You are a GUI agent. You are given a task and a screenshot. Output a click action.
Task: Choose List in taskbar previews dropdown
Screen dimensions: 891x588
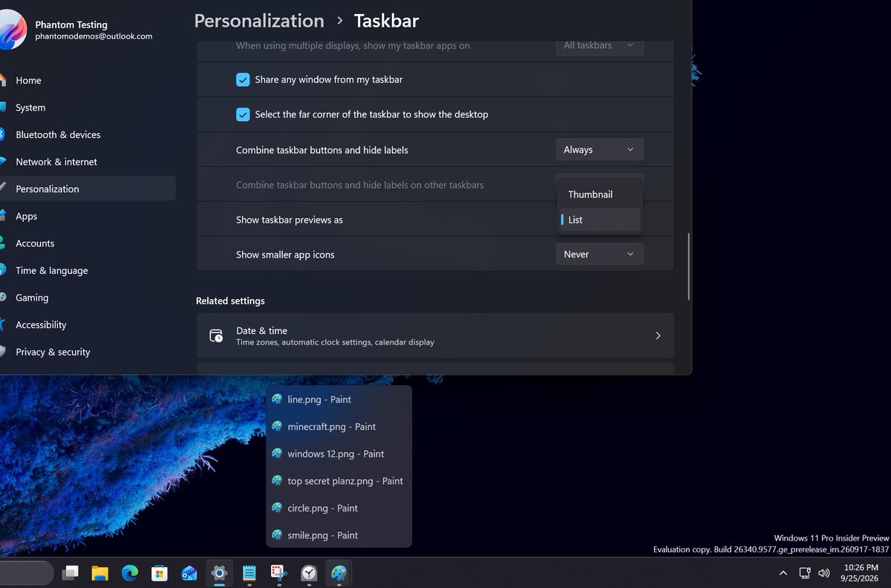(x=599, y=220)
